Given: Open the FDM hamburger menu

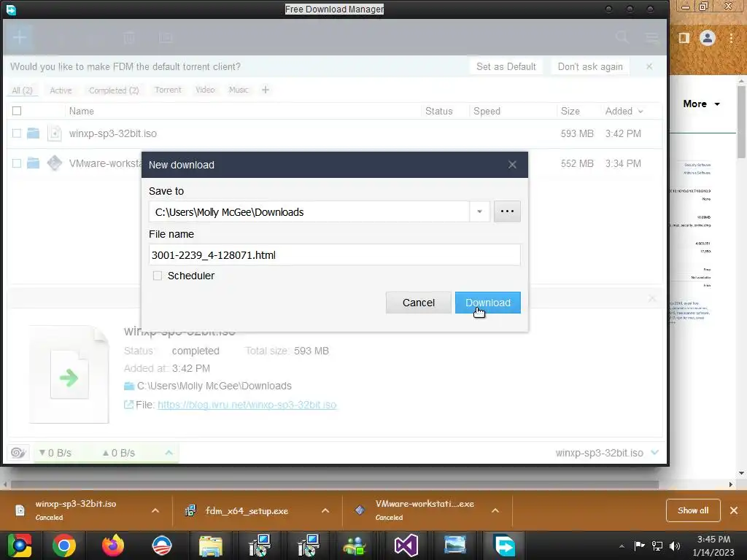Looking at the screenshot, I should coord(651,37).
